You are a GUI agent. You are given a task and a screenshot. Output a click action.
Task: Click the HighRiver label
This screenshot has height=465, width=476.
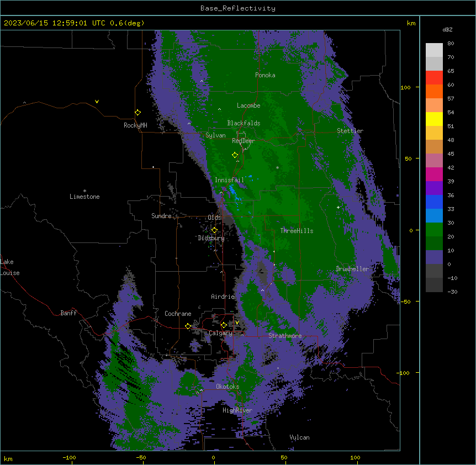pos(237,410)
